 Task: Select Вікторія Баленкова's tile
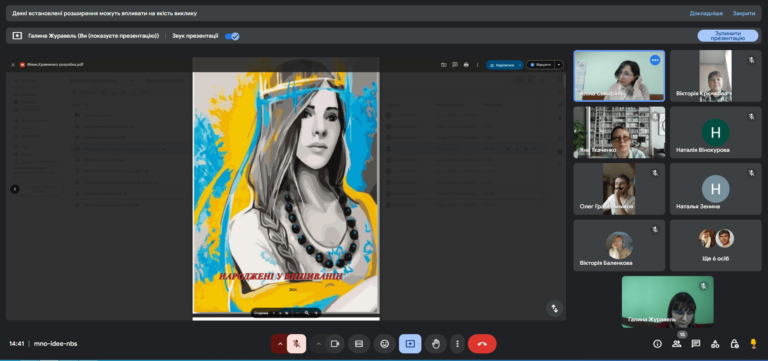[x=619, y=245]
